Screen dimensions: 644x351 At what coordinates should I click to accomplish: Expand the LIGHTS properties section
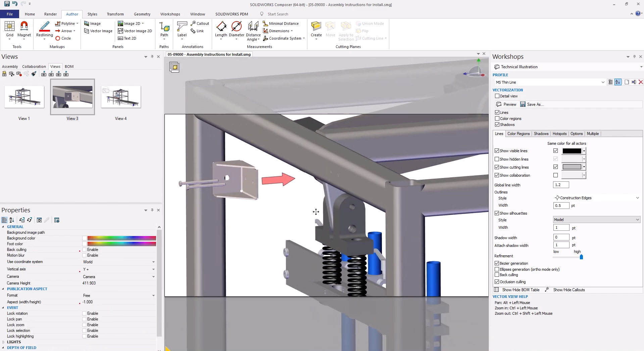[3, 342]
